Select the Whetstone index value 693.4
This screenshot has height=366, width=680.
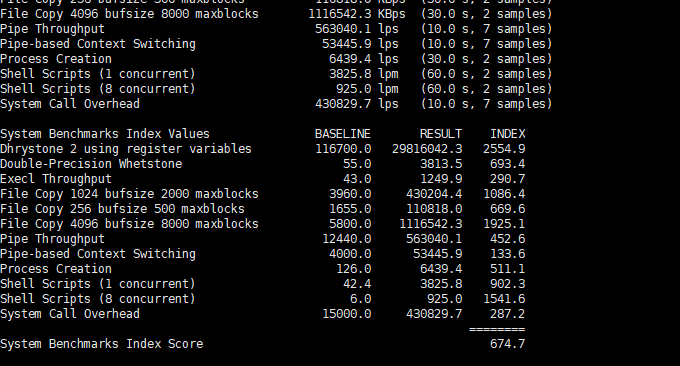coord(507,164)
